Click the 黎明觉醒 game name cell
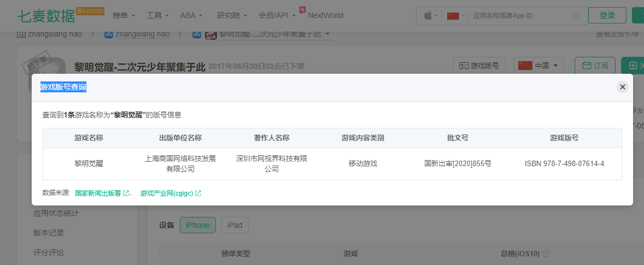Screen dimensions: 644x265 click(x=89, y=164)
